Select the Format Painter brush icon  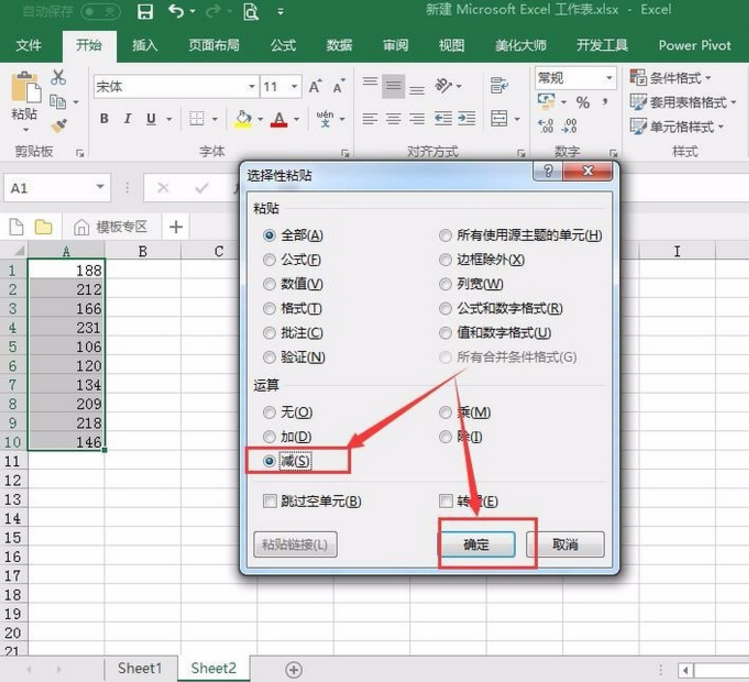[58, 126]
